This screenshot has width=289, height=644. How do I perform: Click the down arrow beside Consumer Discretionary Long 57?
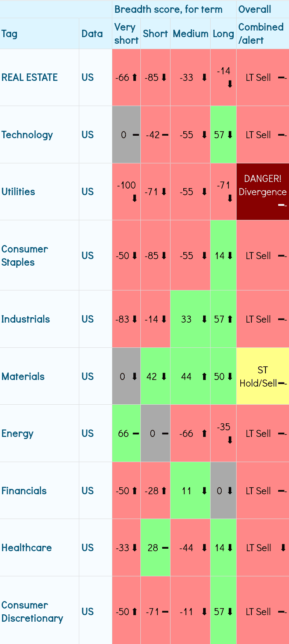[x=230, y=612]
